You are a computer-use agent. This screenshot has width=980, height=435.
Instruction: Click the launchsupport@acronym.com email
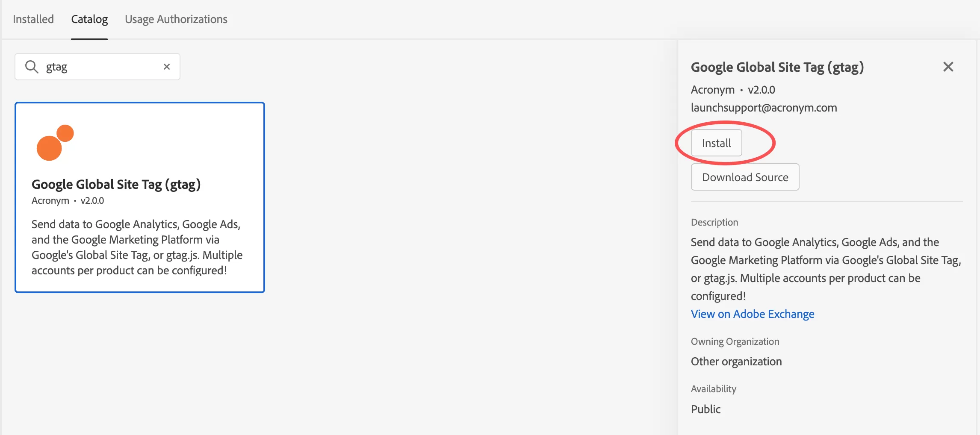764,108
